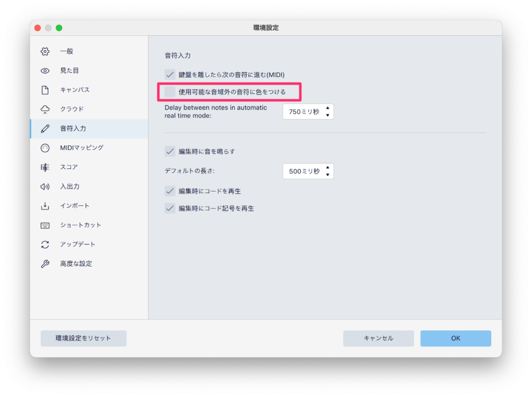Viewport: 532px width, 414px height.
Task: Click the MIDIマッピング connector icon
Action: [x=45, y=148]
